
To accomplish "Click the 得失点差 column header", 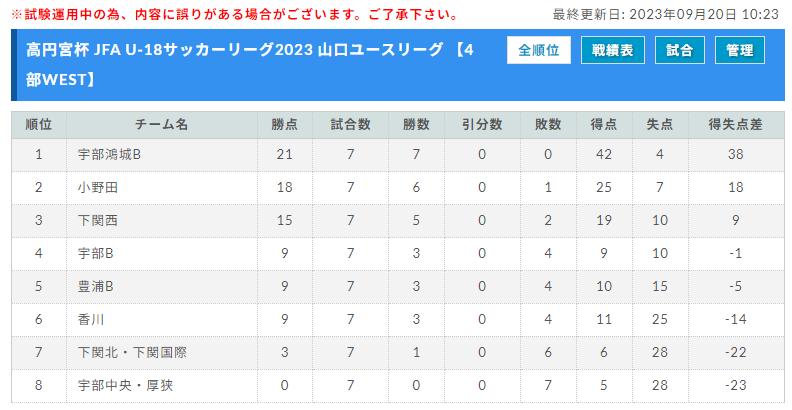I will pos(735,125).
